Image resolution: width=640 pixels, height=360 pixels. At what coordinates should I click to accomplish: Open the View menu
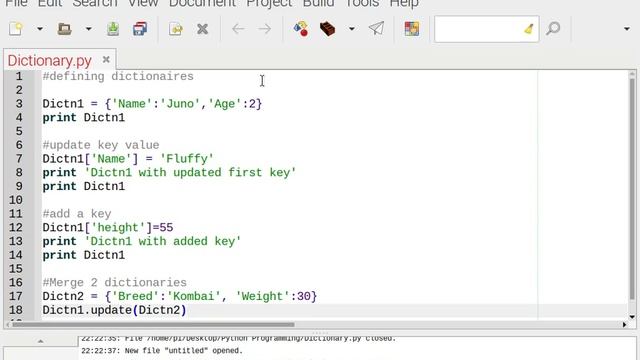point(143,3)
